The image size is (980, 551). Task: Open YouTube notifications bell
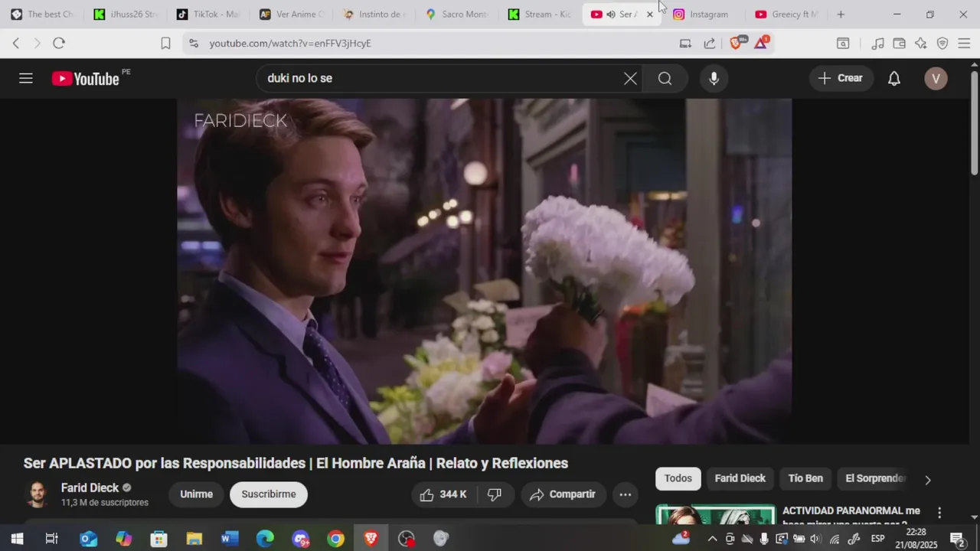(893, 78)
